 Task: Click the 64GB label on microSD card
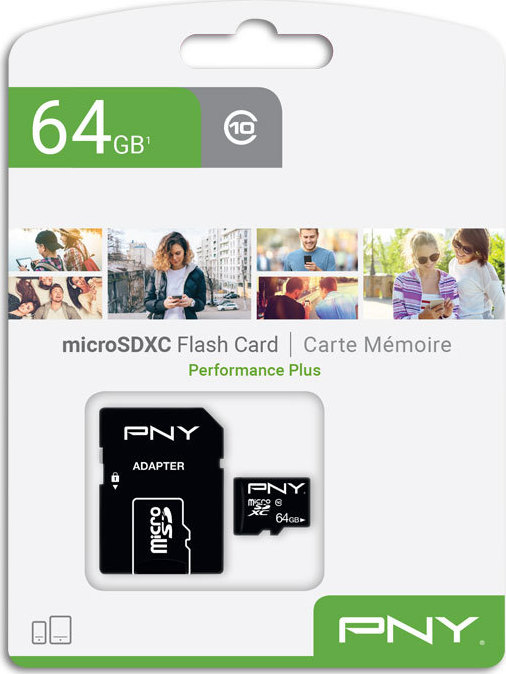pyautogui.click(x=290, y=518)
